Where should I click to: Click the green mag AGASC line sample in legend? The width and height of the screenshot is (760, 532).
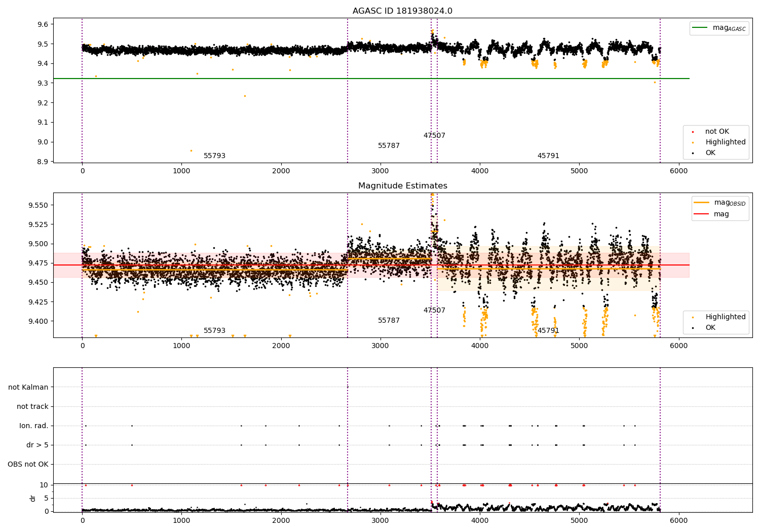(x=701, y=28)
